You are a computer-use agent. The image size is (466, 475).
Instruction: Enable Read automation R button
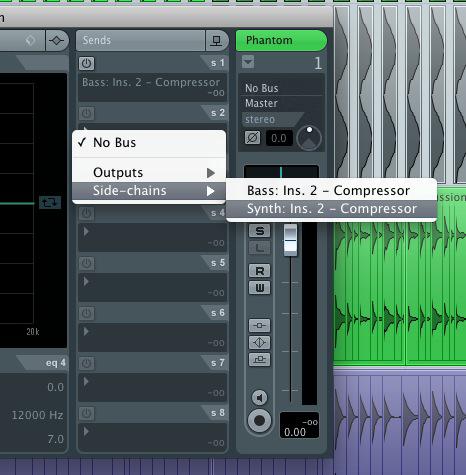pos(260,271)
